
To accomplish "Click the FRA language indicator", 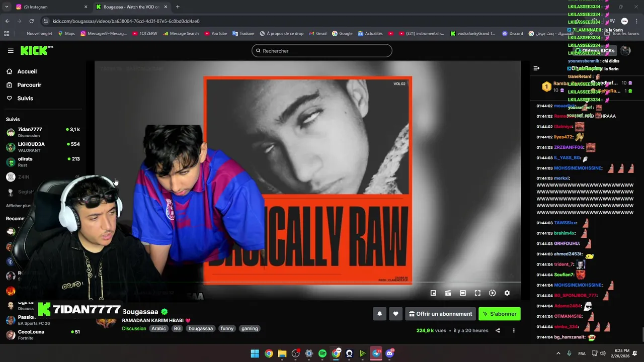I will click(582, 353).
